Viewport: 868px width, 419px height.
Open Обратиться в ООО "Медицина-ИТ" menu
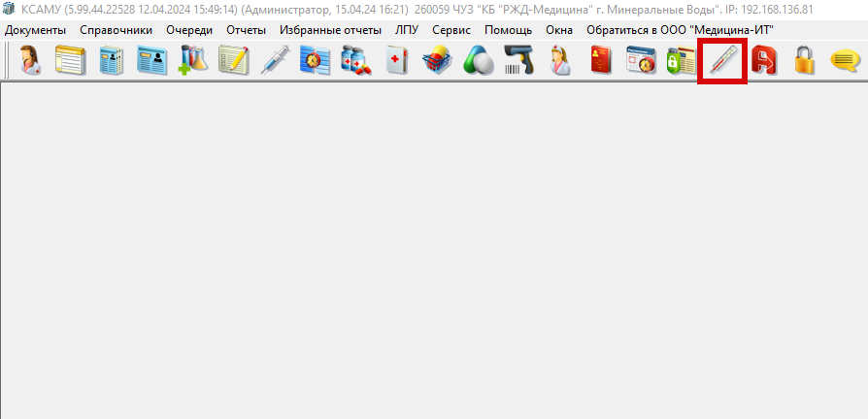click(x=680, y=30)
